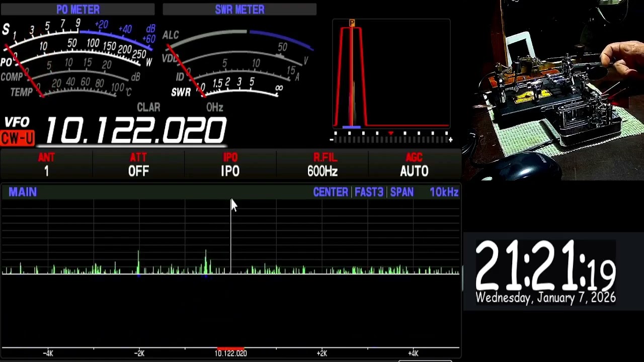Screen dimensions: 644x362
Task: Click the 0Hz clarifier offset value
Action: (x=215, y=108)
